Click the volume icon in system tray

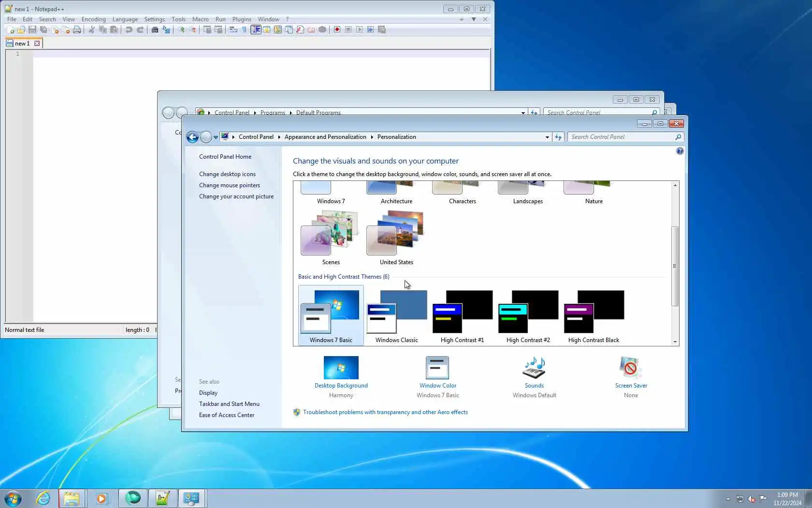(x=752, y=499)
